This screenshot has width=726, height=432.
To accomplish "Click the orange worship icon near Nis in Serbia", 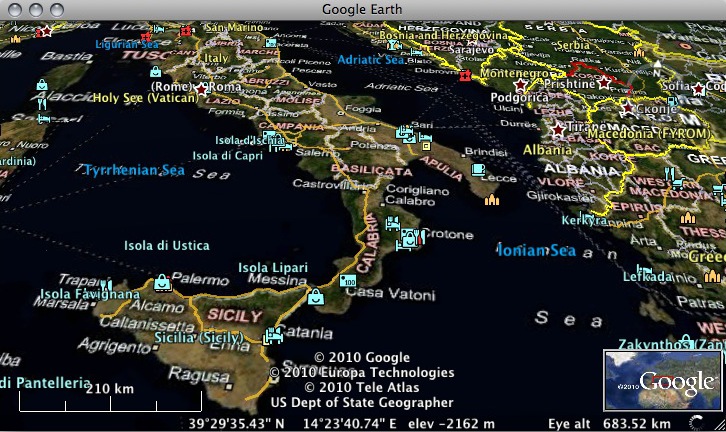I will click(x=639, y=52).
